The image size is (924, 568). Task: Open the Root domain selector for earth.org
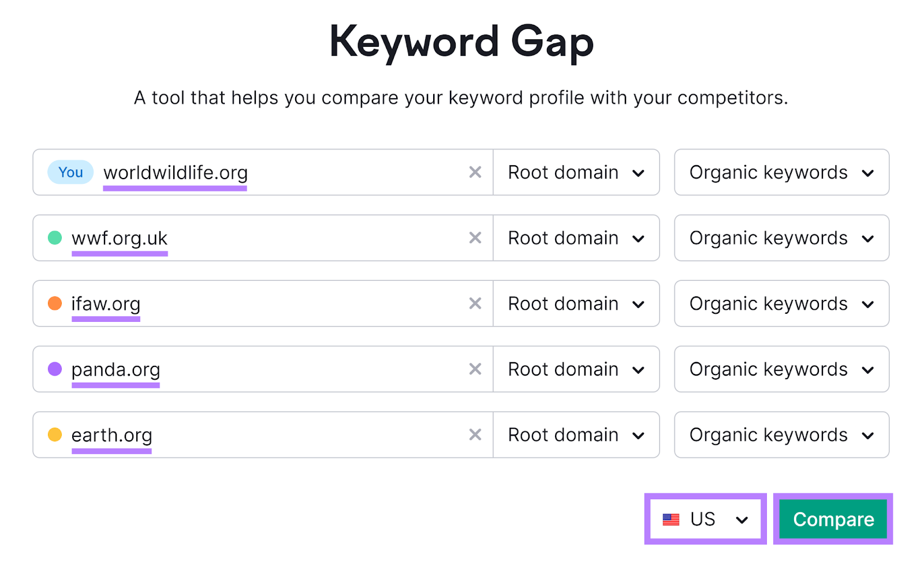[576, 435]
